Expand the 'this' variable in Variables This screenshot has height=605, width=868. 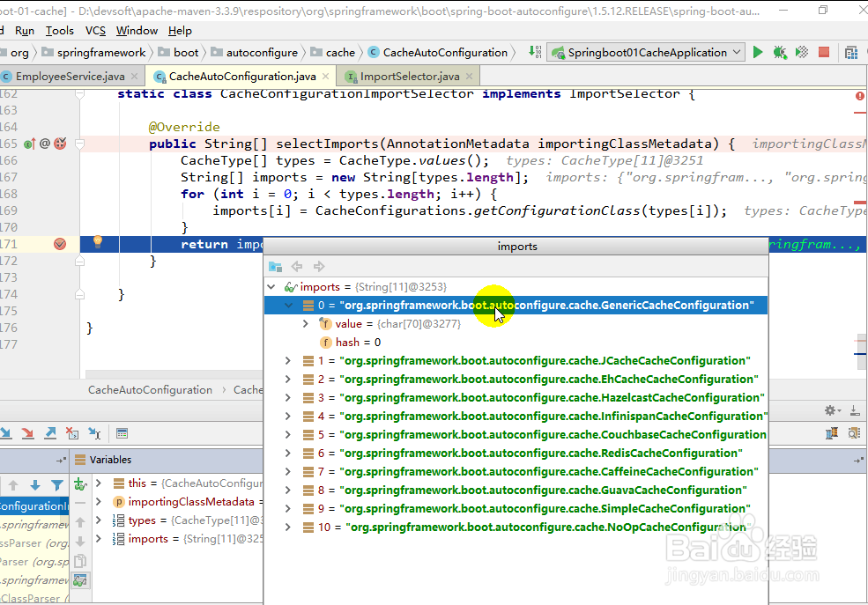pyautogui.click(x=99, y=483)
